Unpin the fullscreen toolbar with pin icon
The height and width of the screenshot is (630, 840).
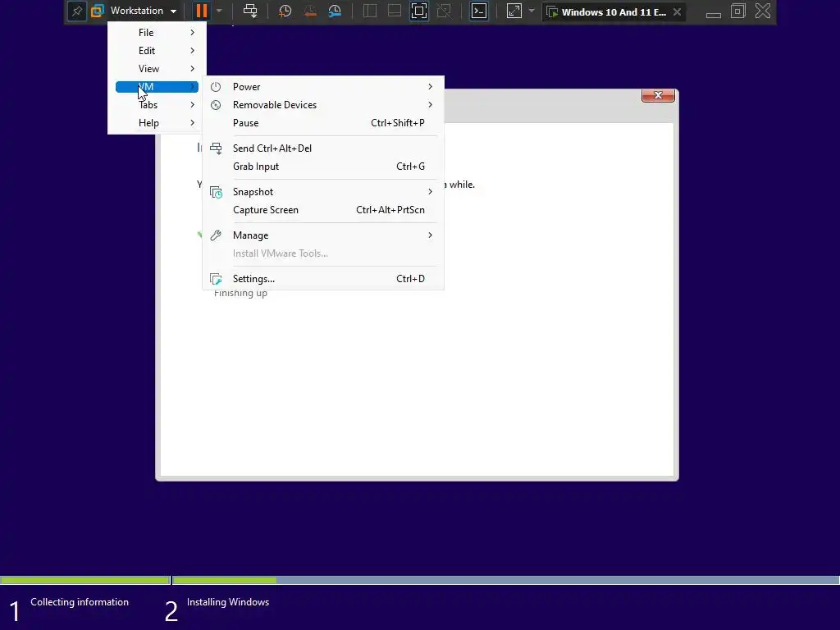click(76, 11)
